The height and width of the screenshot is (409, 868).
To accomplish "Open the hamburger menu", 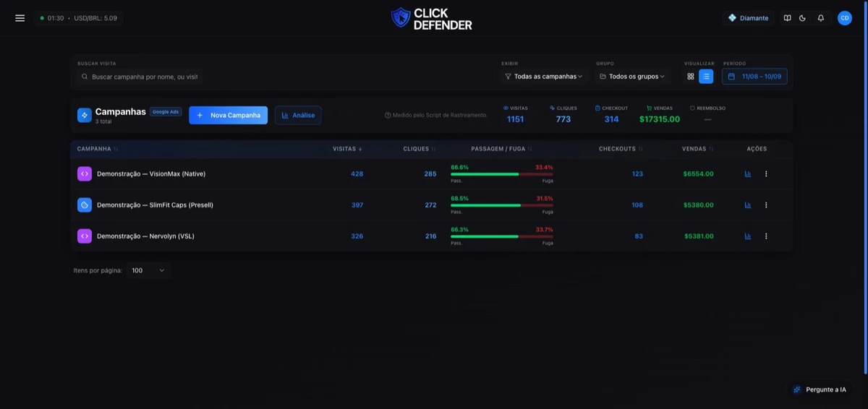I will click(20, 18).
